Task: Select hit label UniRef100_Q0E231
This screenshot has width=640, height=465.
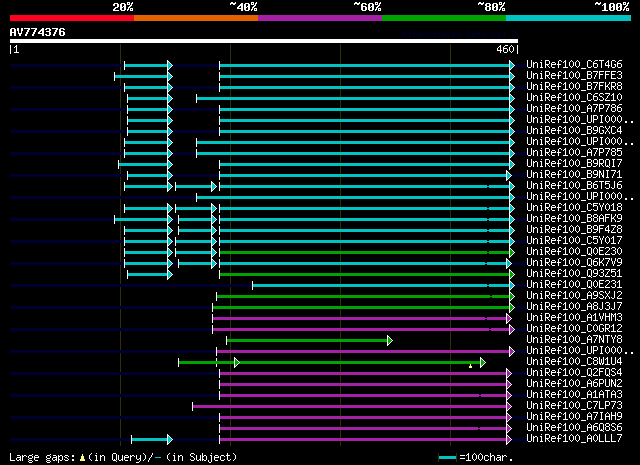Action: [x=574, y=285]
